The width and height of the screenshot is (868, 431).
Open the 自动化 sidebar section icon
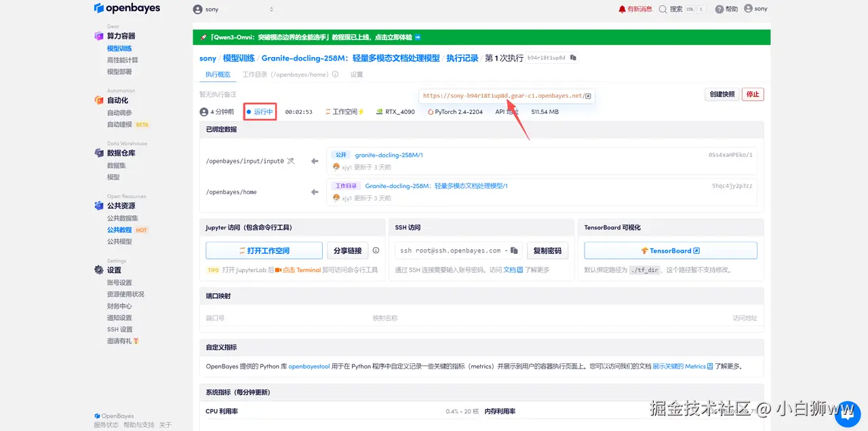(x=99, y=100)
